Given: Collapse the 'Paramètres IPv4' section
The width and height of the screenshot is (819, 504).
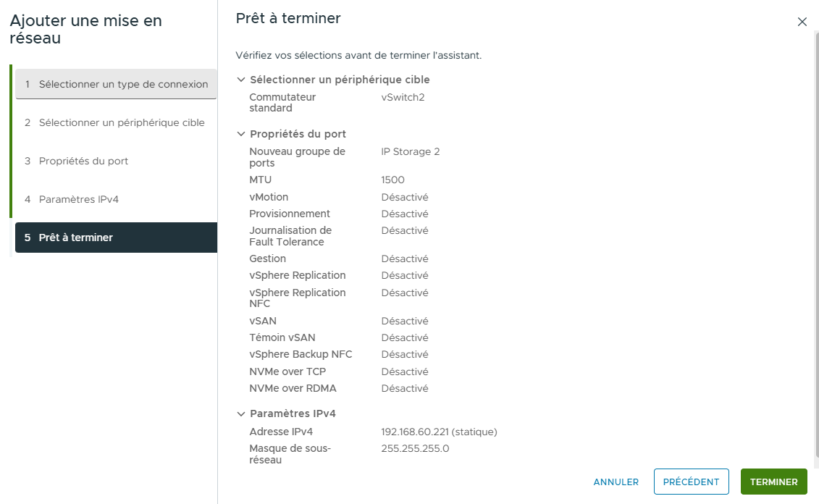Looking at the screenshot, I should (x=240, y=413).
